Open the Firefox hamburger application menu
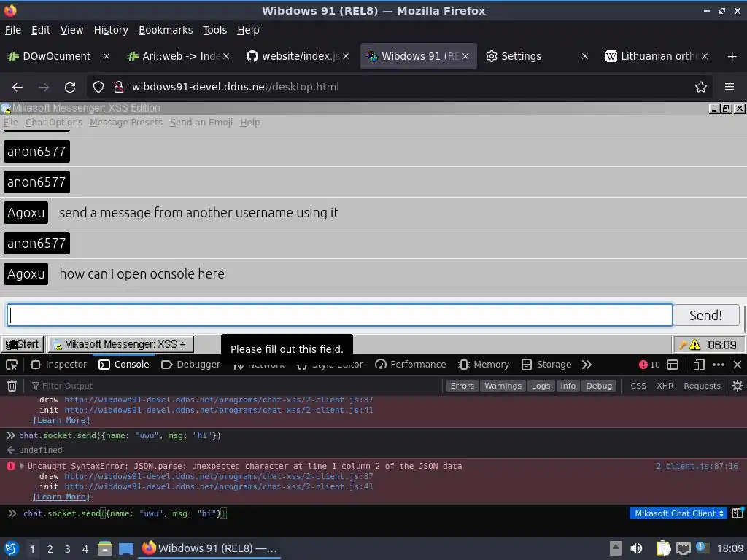This screenshot has height=560, width=747. [x=729, y=87]
